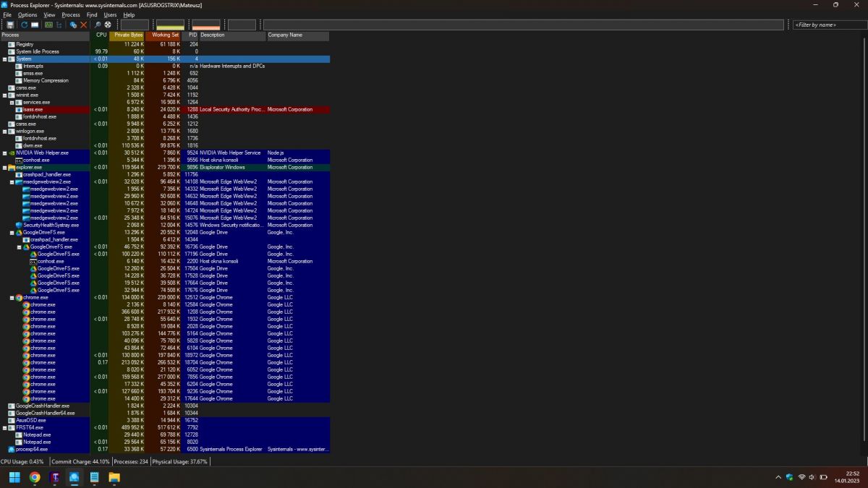Collapse the NVIDIA Web Helper.exe node
868x488 pixels.
[x=4, y=153]
